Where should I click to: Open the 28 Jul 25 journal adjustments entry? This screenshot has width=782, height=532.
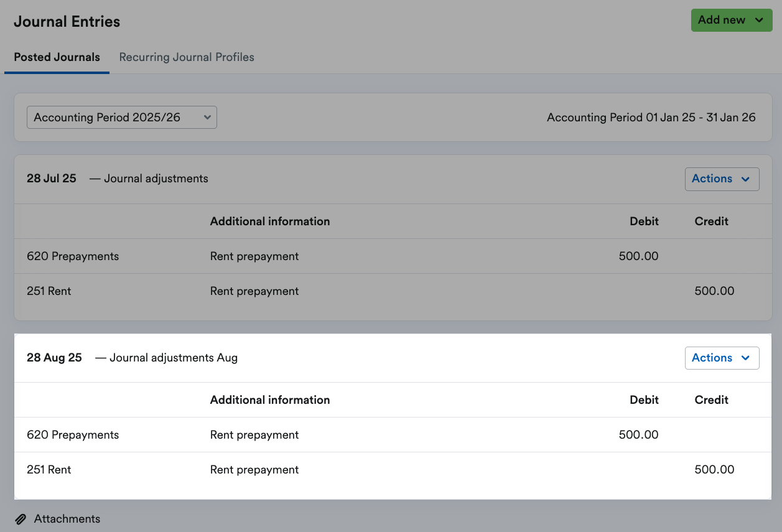point(117,179)
